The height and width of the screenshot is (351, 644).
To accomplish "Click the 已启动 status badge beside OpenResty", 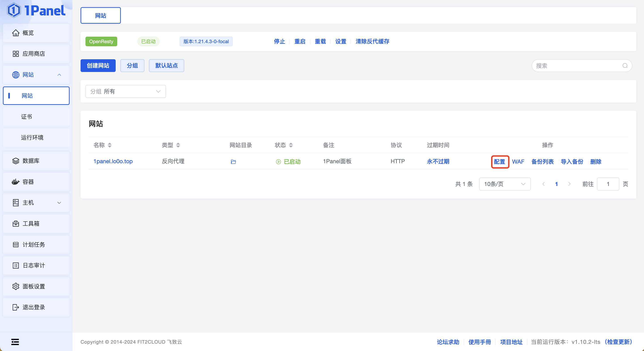I will tap(149, 41).
